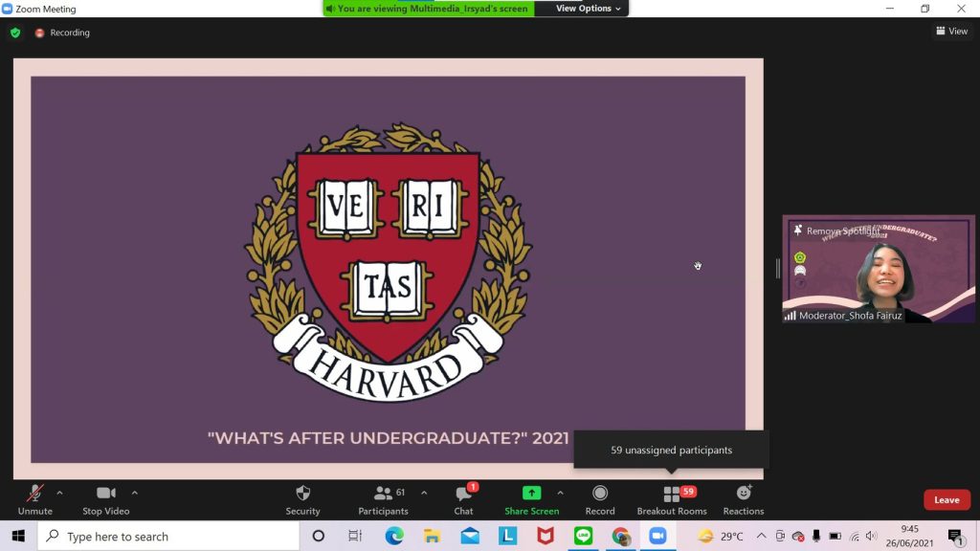Click the red Recording indicator
This screenshot has height=551, width=980.
pyautogui.click(x=62, y=33)
